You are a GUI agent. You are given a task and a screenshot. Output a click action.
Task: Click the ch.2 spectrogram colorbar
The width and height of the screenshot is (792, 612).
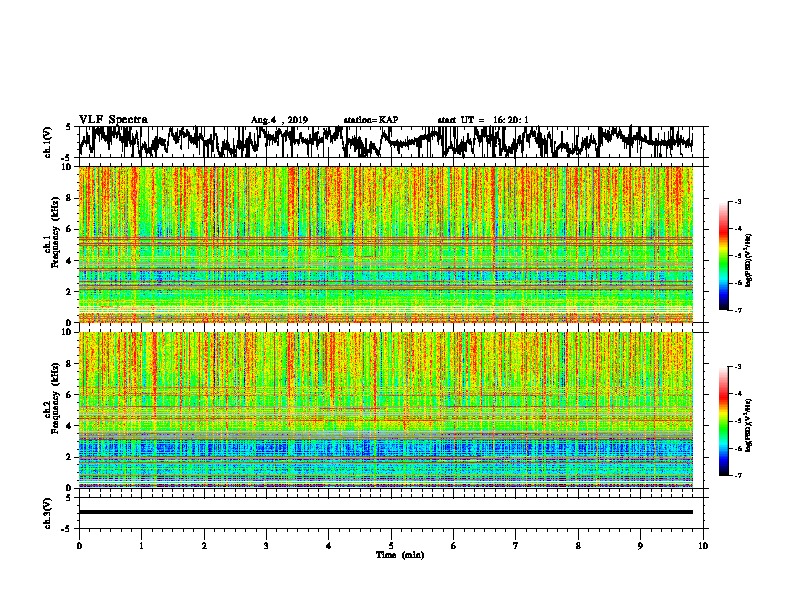[x=724, y=421]
